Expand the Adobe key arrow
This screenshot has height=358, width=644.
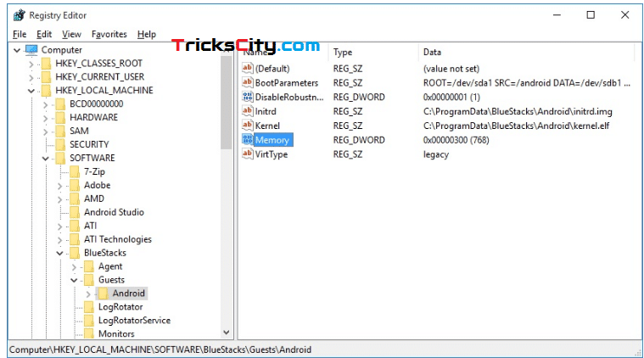(60, 186)
